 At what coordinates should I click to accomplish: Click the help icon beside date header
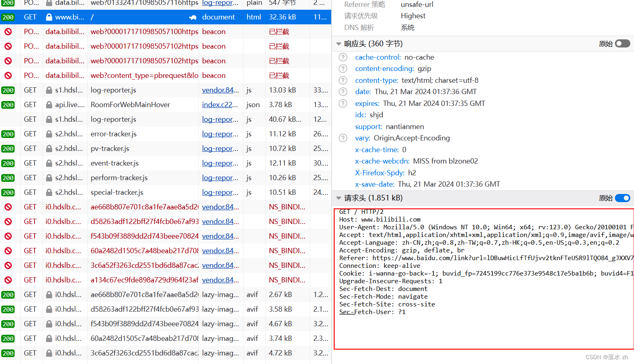(x=343, y=92)
